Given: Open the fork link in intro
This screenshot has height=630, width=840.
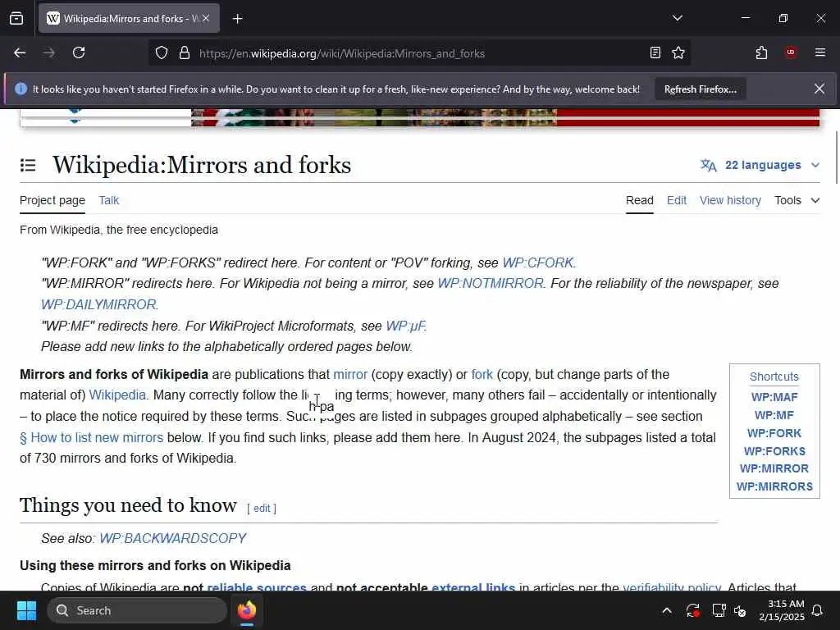Looking at the screenshot, I should [482, 374].
